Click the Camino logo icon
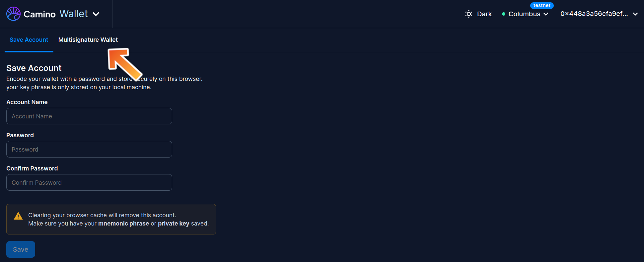The image size is (644, 262). tap(13, 14)
